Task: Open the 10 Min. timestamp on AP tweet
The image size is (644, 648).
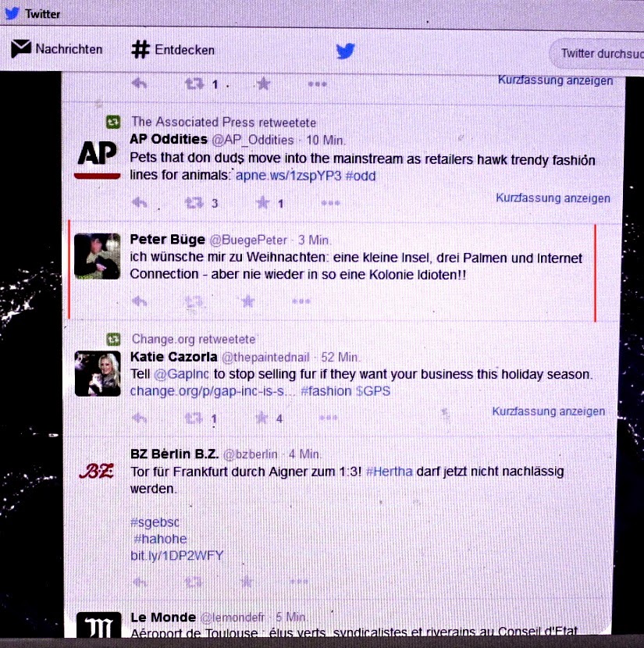Action: click(326, 140)
